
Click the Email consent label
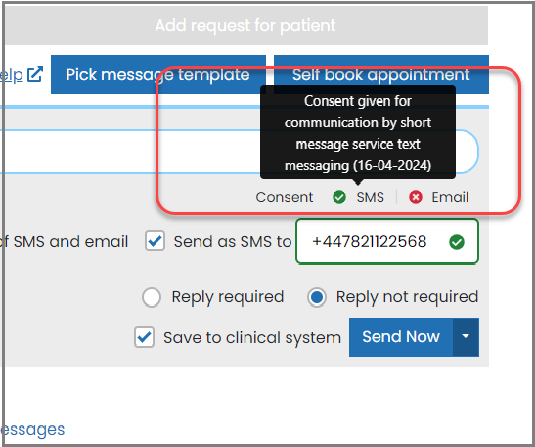click(x=450, y=197)
